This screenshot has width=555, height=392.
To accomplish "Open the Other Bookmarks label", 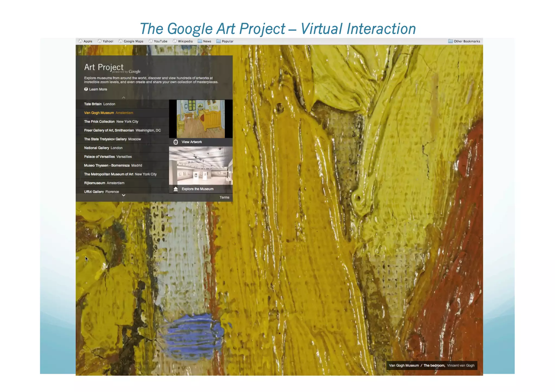I will (467, 41).
